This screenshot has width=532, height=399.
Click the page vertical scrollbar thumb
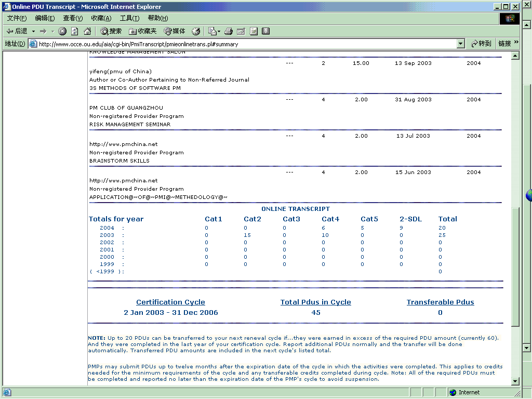(x=515, y=268)
